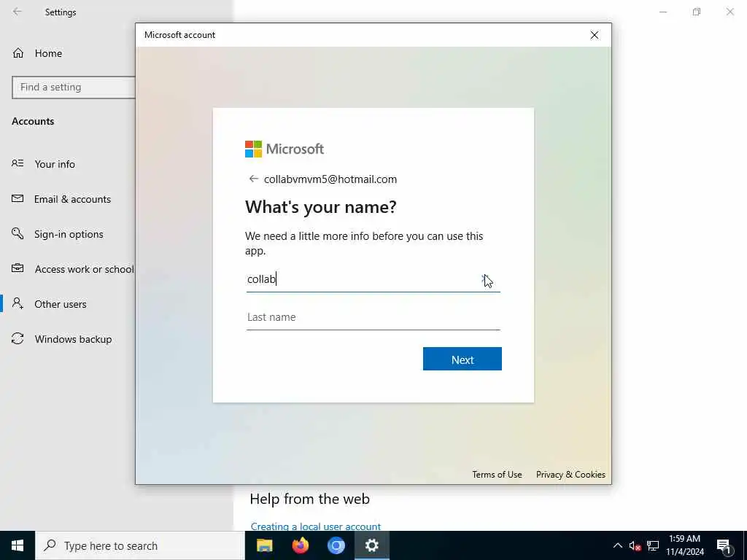Click the muted volume tray icon
The image size is (747, 560).
pos(635,545)
